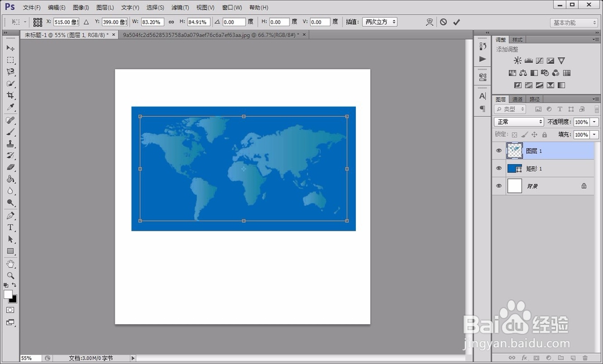Expand the status bar info arrow

click(133, 358)
